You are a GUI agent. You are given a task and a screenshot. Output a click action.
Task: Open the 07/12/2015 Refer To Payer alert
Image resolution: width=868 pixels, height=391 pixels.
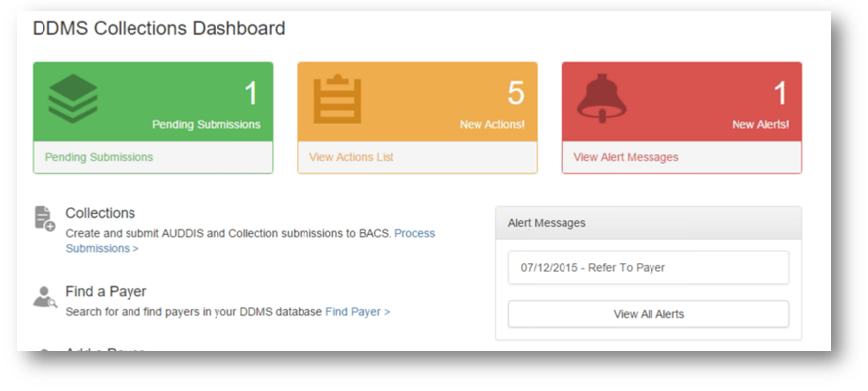649,268
